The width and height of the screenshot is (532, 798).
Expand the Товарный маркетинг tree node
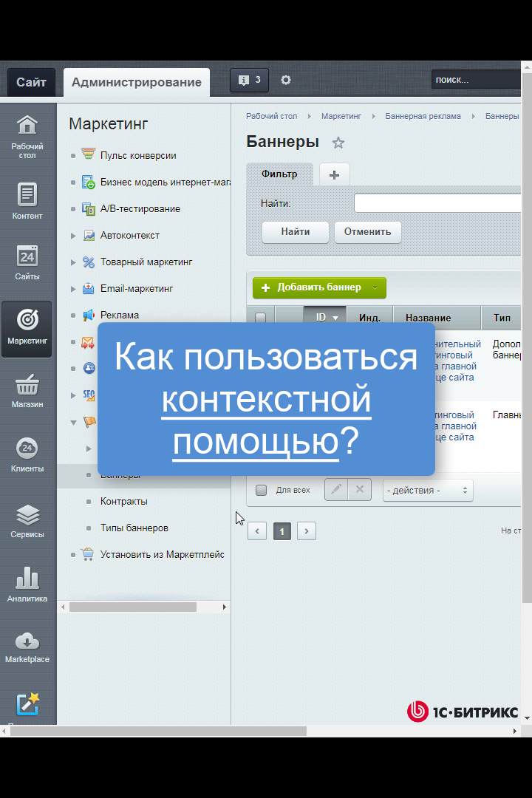coord(73,262)
